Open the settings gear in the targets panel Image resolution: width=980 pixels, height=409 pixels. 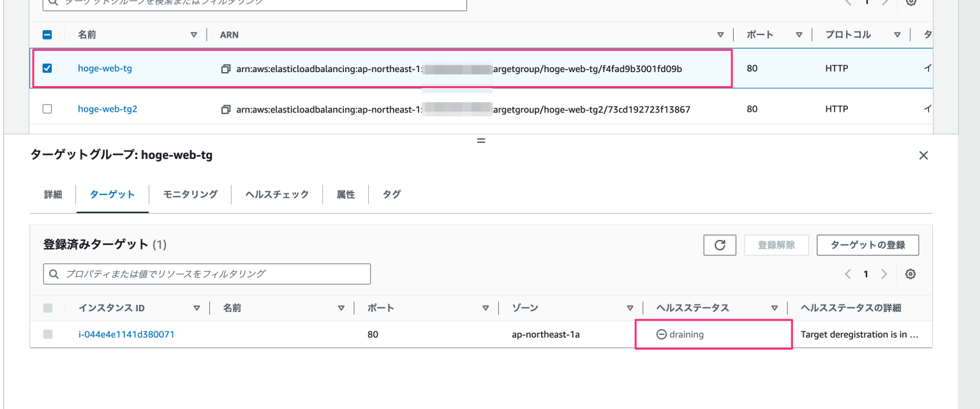pyautogui.click(x=910, y=273)
